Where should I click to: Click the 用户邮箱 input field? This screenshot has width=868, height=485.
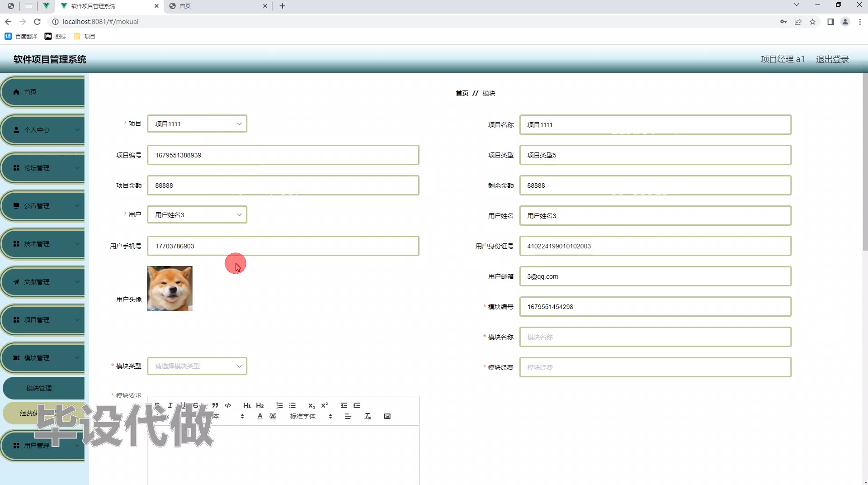[655, 276]
